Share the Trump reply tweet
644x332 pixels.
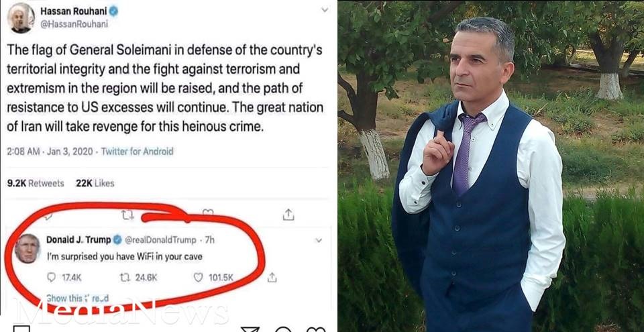coord(272,278)
